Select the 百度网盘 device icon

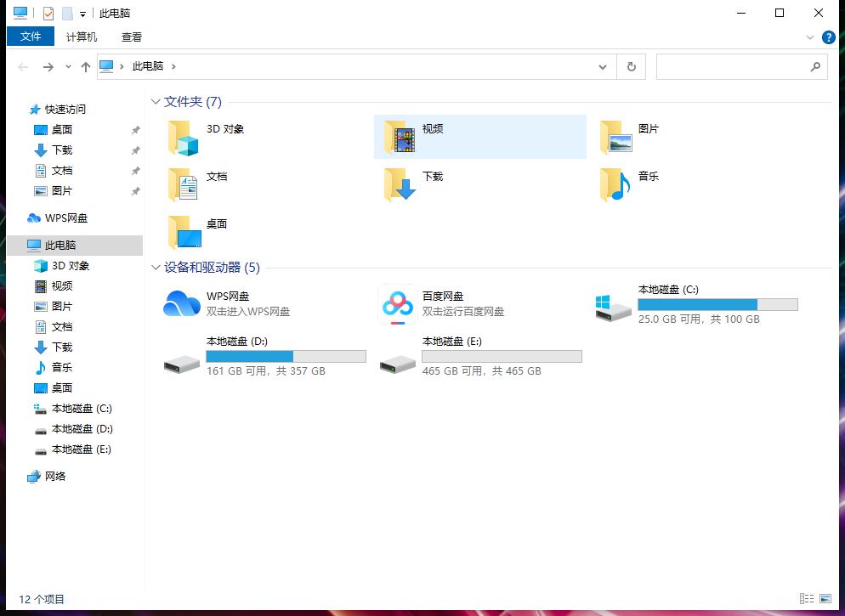pos(398,304)
